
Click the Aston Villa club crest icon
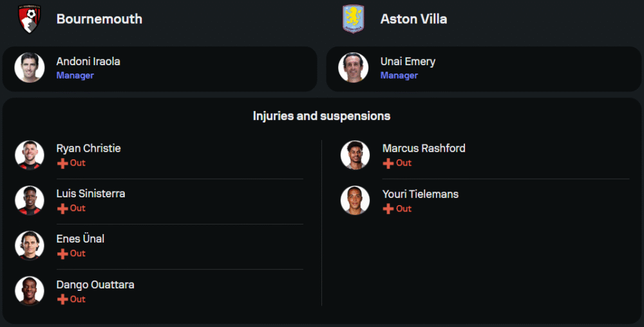(x=353, y=19)
